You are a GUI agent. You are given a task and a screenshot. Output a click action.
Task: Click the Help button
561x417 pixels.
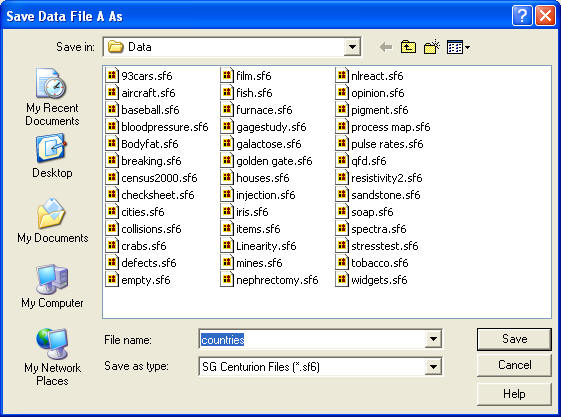514,394
